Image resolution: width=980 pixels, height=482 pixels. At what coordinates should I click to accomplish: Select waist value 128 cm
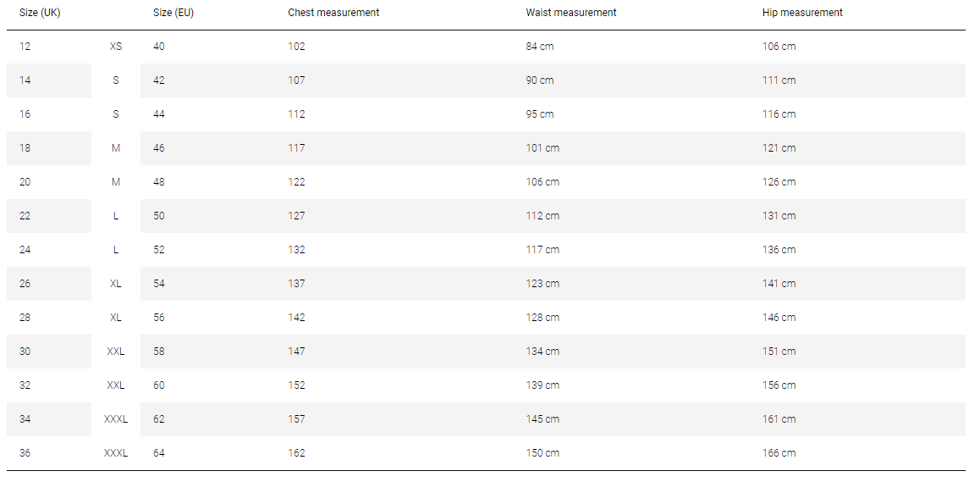(542, 317)
